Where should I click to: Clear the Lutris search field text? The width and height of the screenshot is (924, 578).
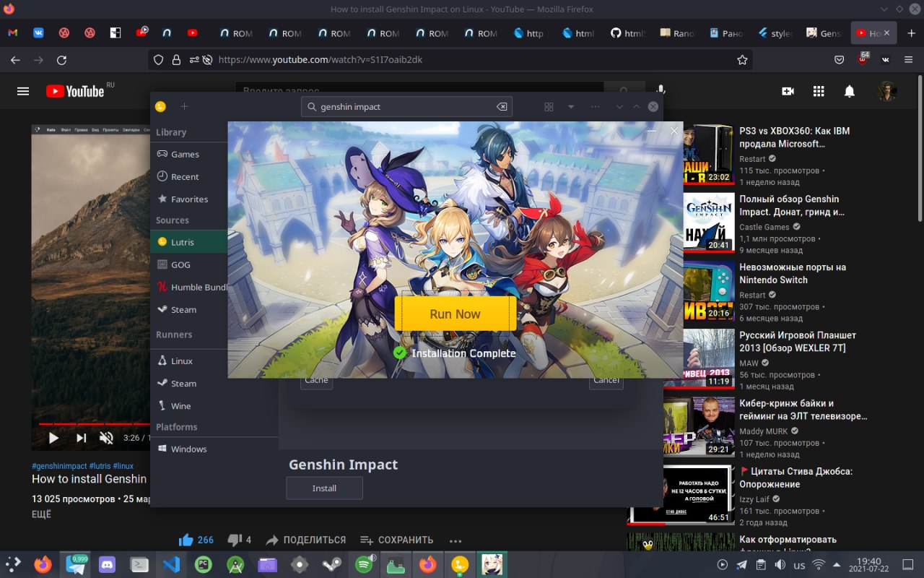click(x=502, y=106)
